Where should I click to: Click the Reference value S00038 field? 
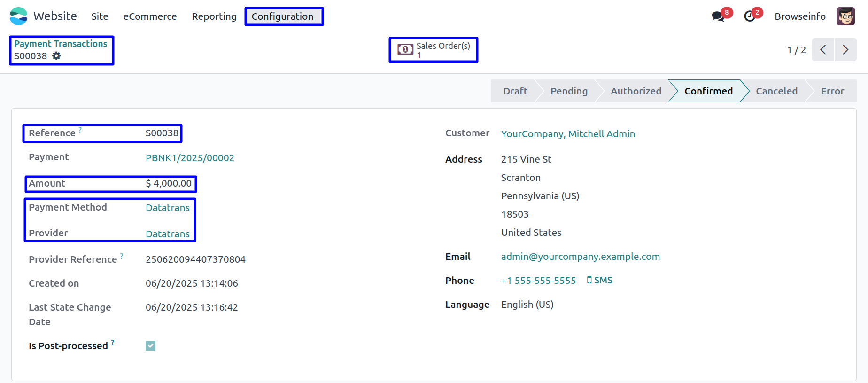tap(162, 133)
